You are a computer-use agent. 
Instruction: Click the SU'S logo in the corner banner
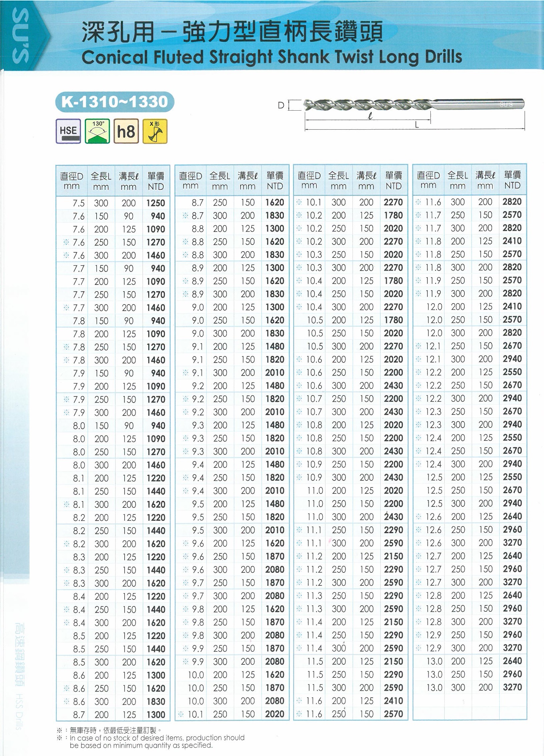tap(20, 36)
